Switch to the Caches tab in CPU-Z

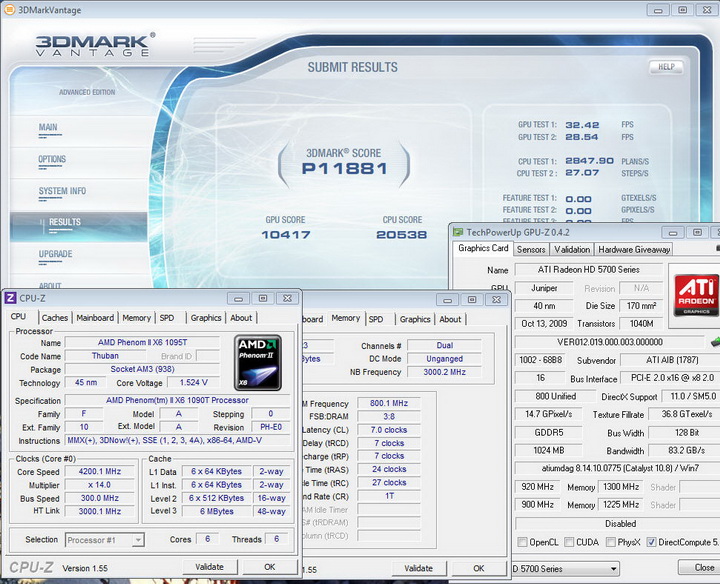click(x=55, y=318)
